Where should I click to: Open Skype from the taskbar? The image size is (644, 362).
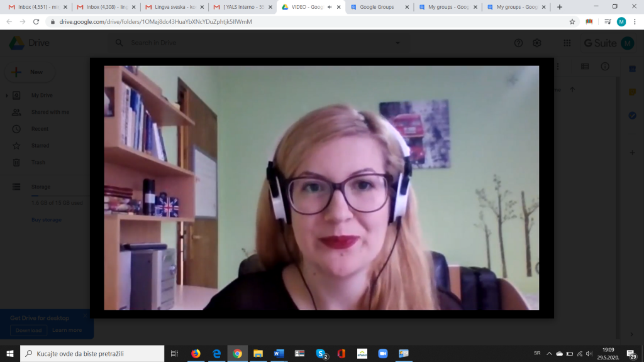[321, 353]
